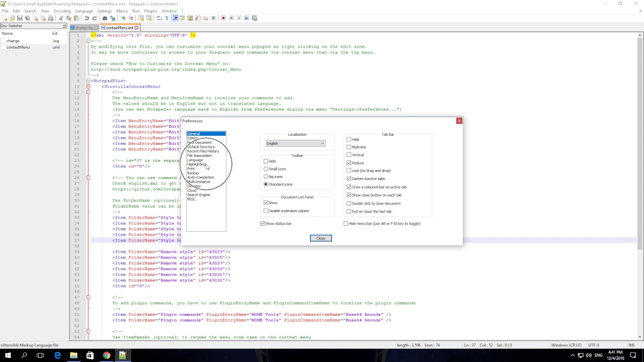Open the Localization English dropdown
This screenshot has width=644, height=362.
point(295,143)
